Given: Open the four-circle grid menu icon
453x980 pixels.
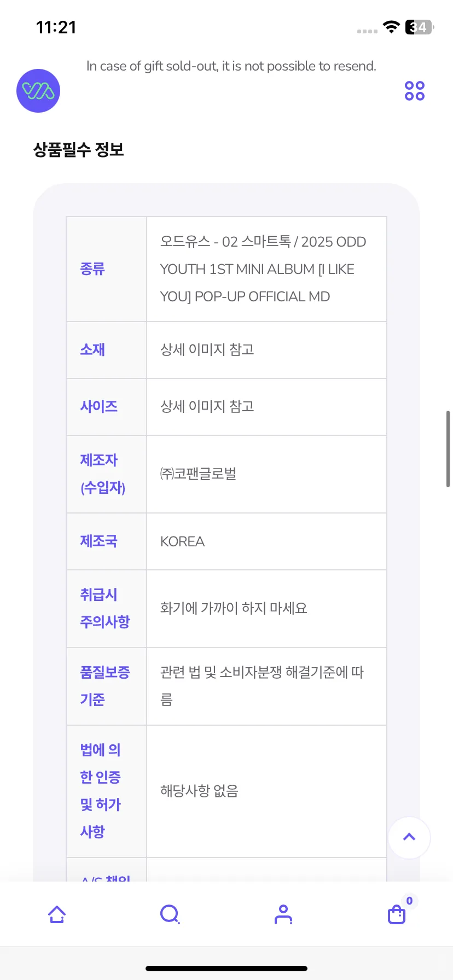Looking at the screenshot, I should click(415, 91).
